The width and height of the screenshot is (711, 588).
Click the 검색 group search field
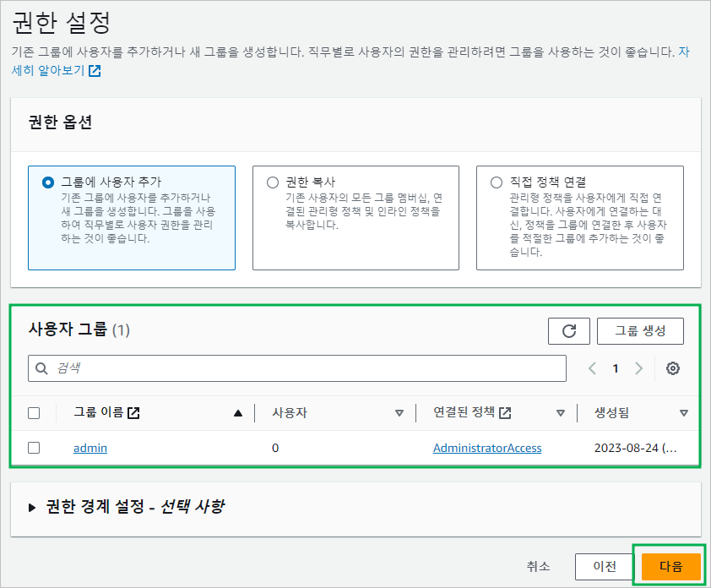[297, 368]
